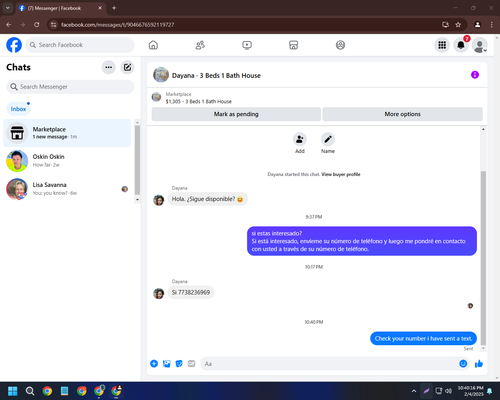Bookmark this page with star icon
500x400 pixels.
(x=458, y=25)
